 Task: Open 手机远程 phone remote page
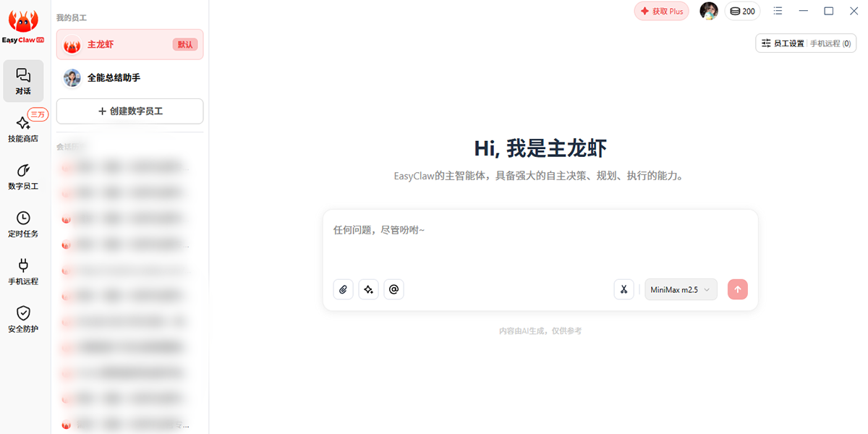pos(23,272)
